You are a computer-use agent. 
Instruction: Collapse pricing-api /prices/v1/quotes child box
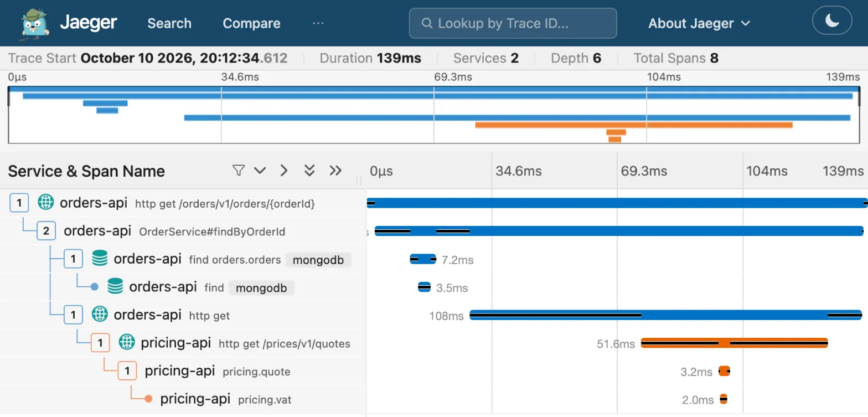tap(100, 343)
